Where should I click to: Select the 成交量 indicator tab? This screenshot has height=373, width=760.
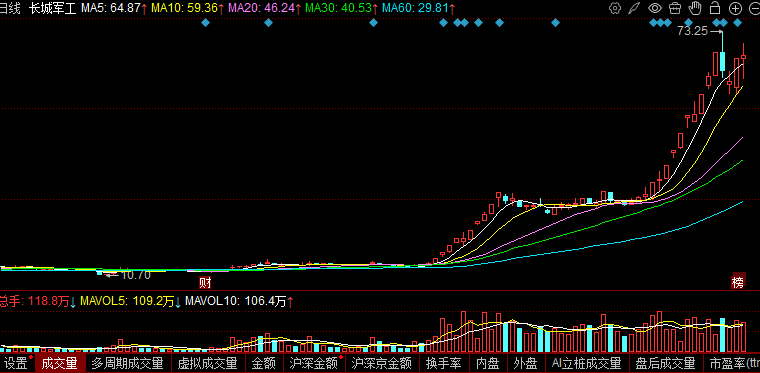click(x=60, y=363)
